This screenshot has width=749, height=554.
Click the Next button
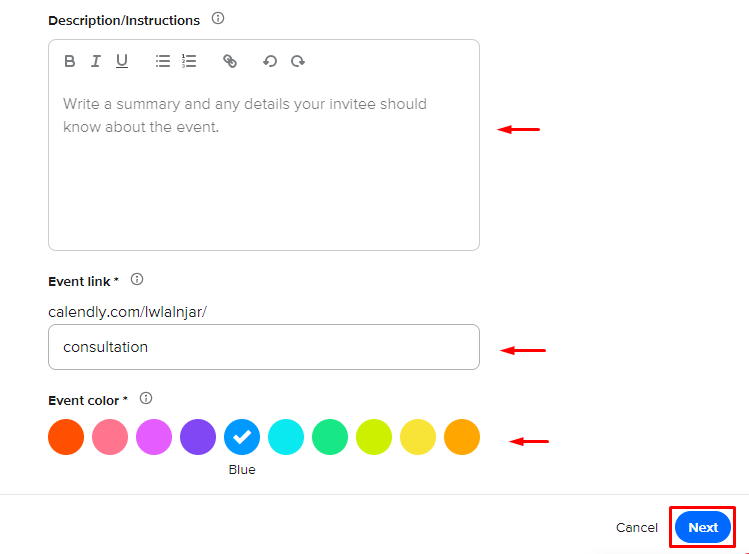coord(703,527)
